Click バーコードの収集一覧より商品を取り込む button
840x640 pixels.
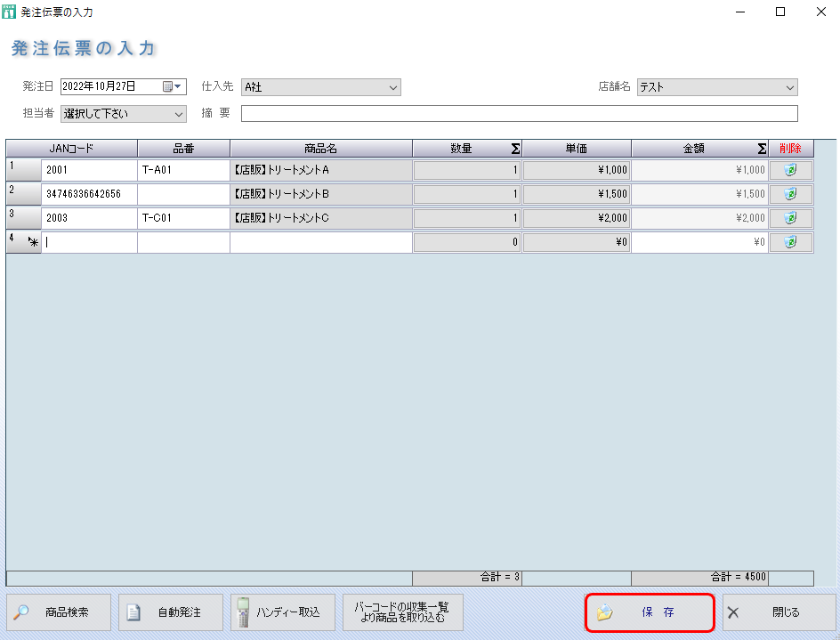click(402, 612)
